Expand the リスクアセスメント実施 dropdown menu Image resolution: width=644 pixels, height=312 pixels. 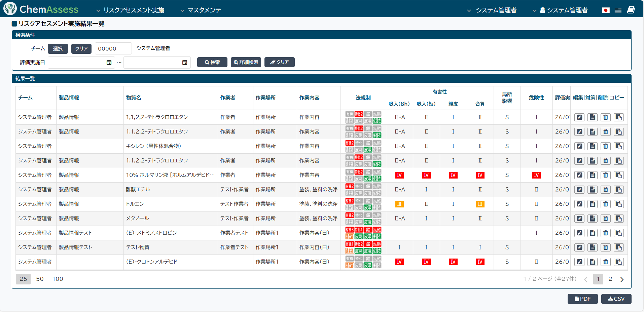pyautogui.click(x=131, y=10)
